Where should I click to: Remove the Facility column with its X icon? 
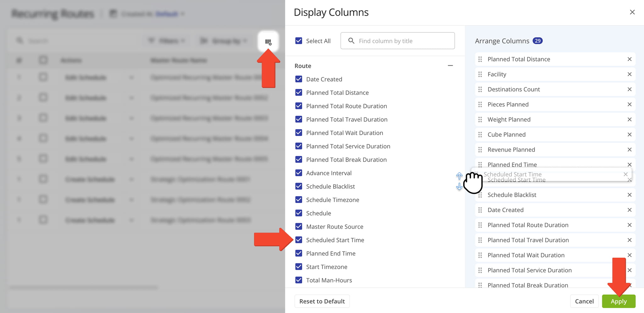point(630,74)
